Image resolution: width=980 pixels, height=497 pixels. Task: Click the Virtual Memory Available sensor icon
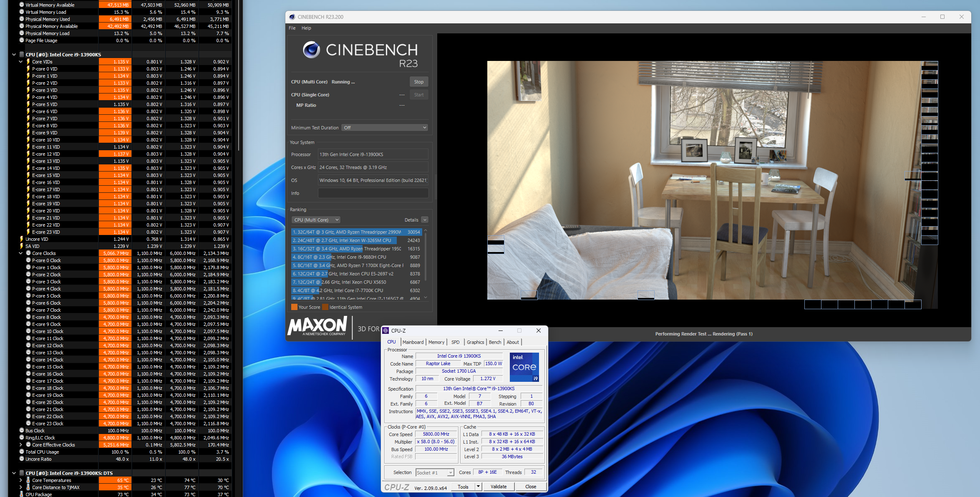click(22, 5)
